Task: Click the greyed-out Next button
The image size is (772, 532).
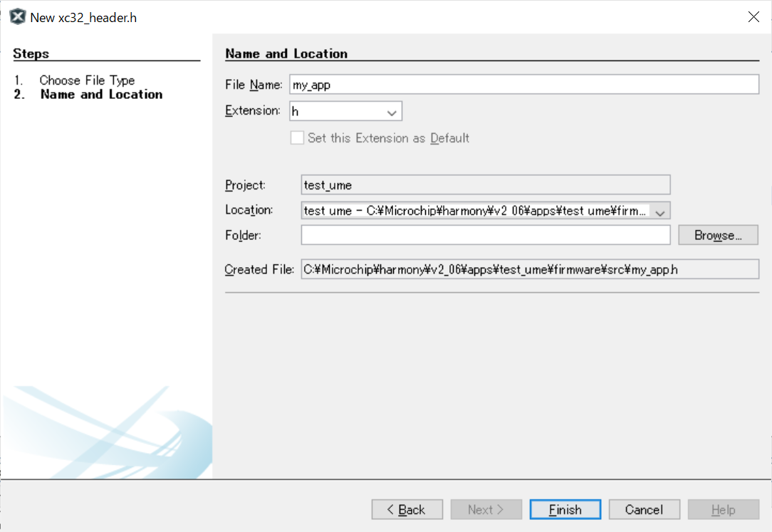Action: 486,509
